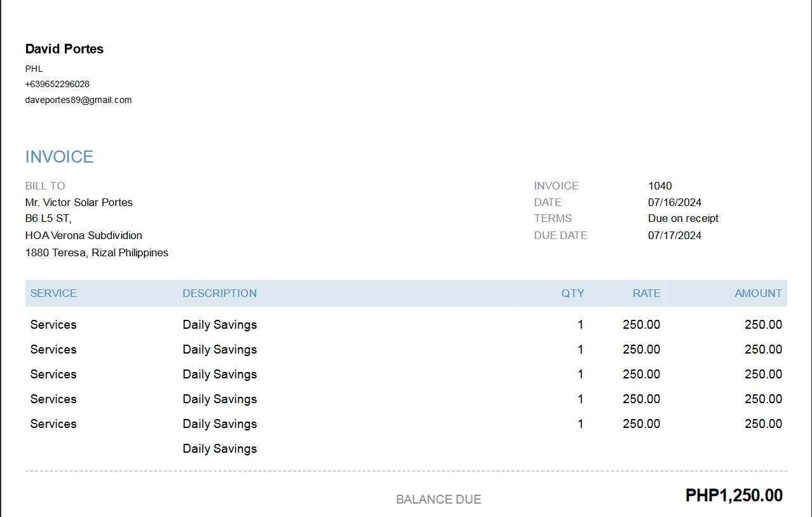Click terms value Due on receipt
Screen dimensions: 812x517
click(x=683, y=218)
